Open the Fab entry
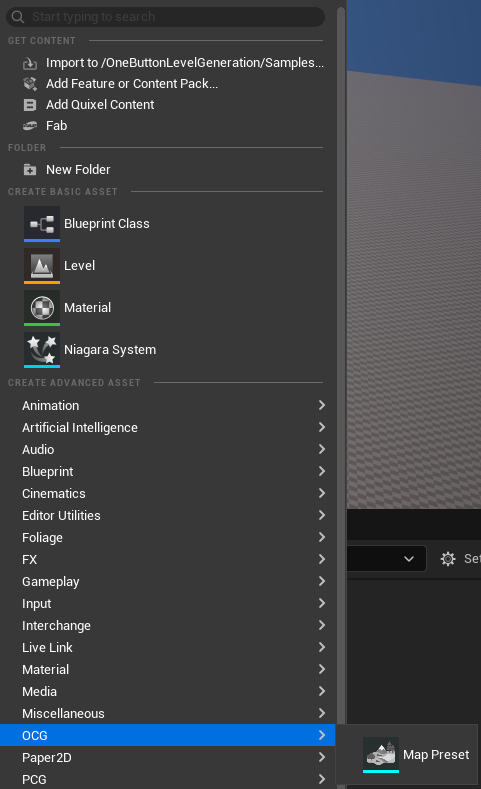Viewport: 481px width, 789px height. [x=56, y=126]
